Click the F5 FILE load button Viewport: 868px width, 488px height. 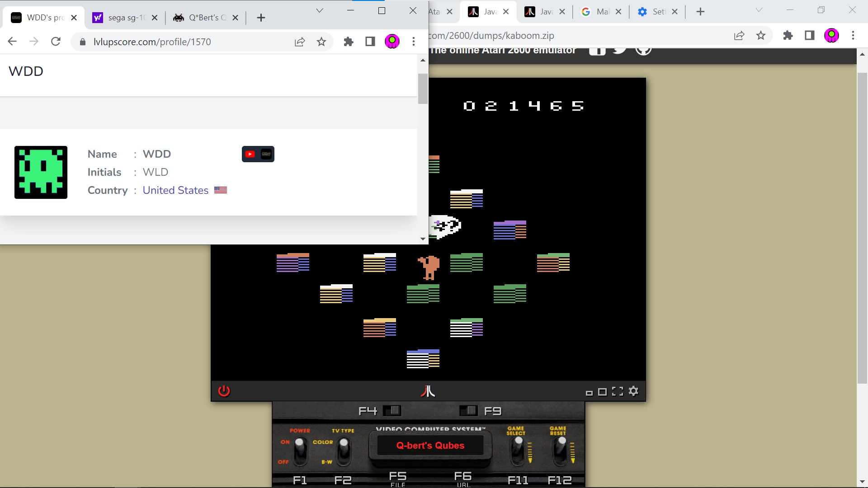pos(398,478)
